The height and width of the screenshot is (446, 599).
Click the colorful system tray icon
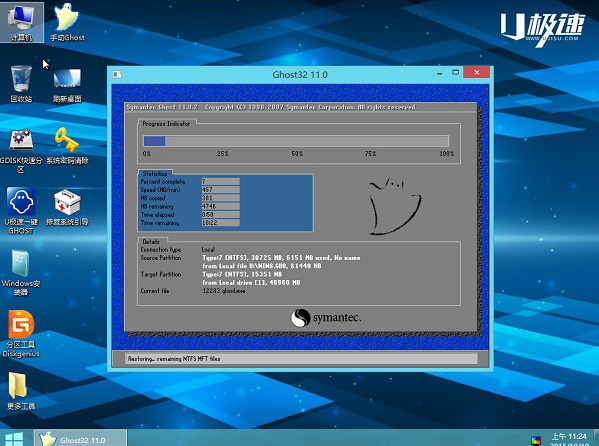click(x=536, y=441)
